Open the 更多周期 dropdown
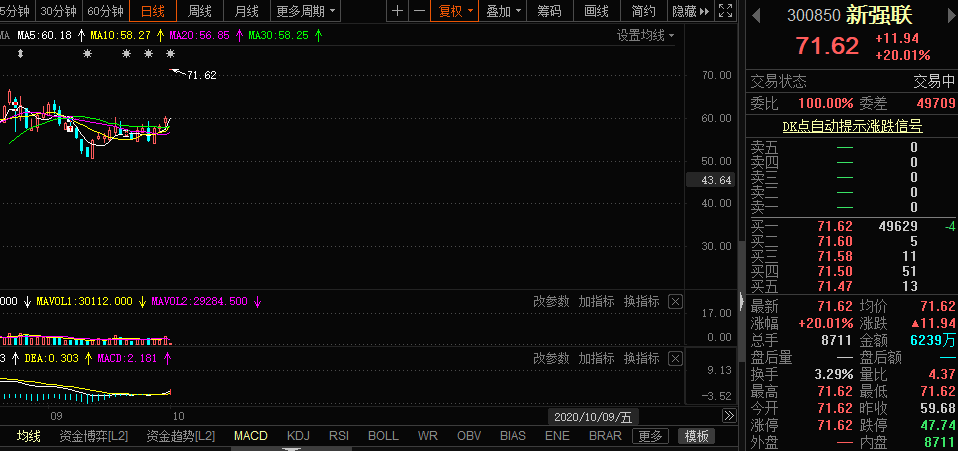Image resolution: width=958 pixels, height=451 pixels. (x=306, y=11)
